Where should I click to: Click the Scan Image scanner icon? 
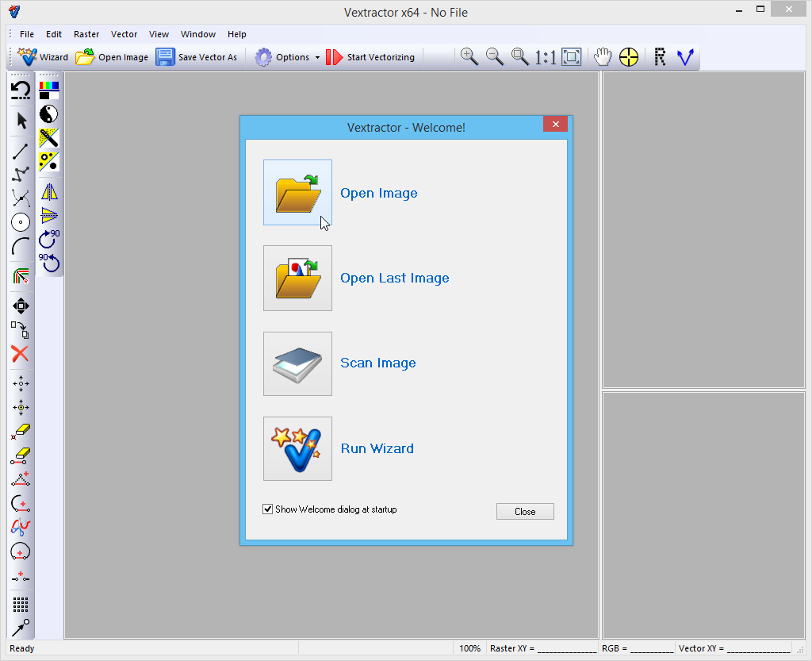(297, 363)
